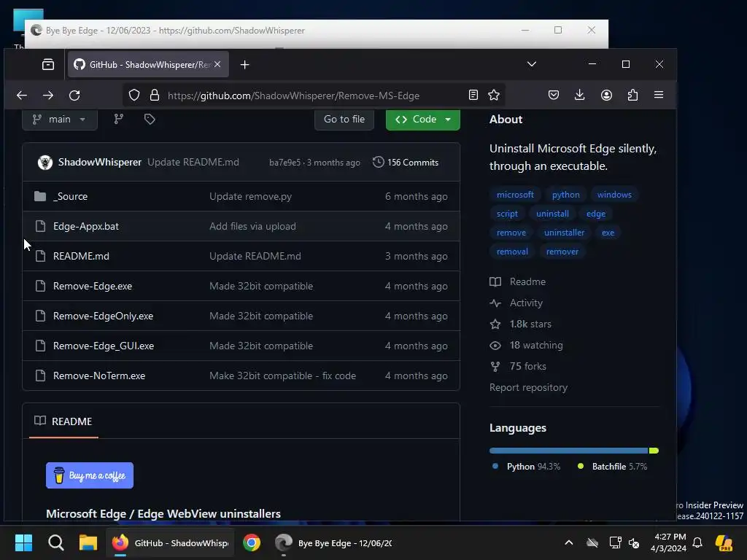The width and height of the screenshot is (747, 560).
Task: Click the remover topic tag
Action: [x=562, y=252]
